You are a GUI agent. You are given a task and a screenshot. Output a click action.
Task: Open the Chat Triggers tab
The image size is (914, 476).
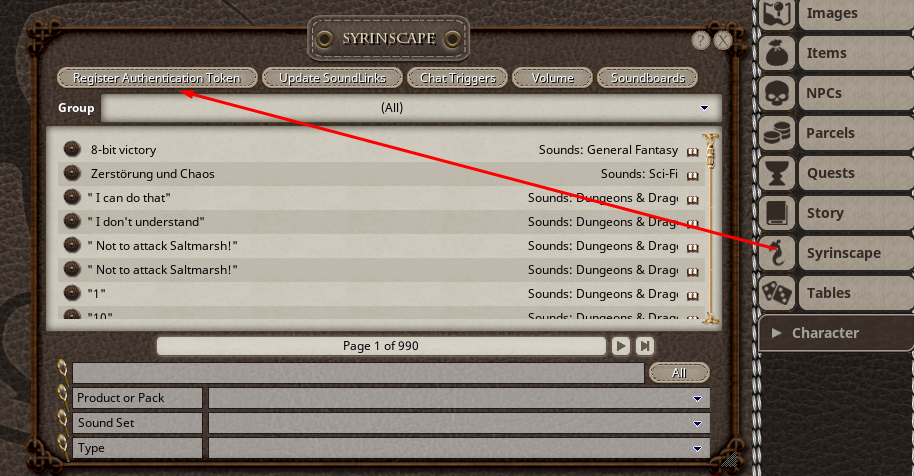pos(458,78)
